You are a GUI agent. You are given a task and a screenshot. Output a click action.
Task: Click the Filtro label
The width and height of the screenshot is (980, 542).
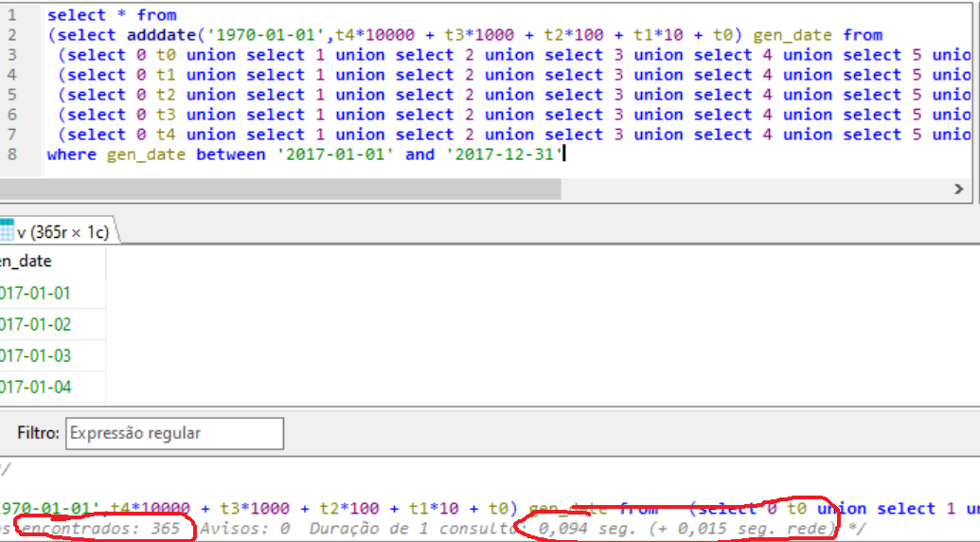point(38,433)
